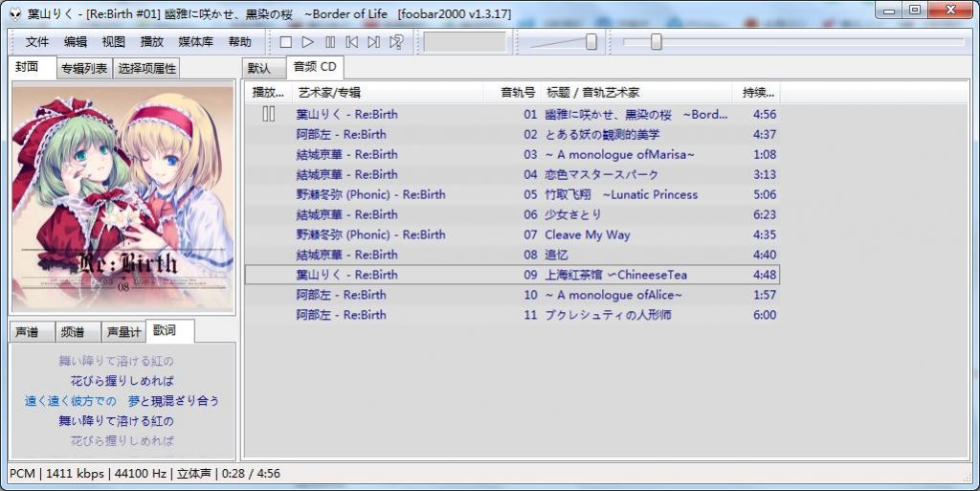Image resolution: width=980 pixels, height=491 pixels.
Task: Open the 媒体库 menu
Action: click(195, 42)
